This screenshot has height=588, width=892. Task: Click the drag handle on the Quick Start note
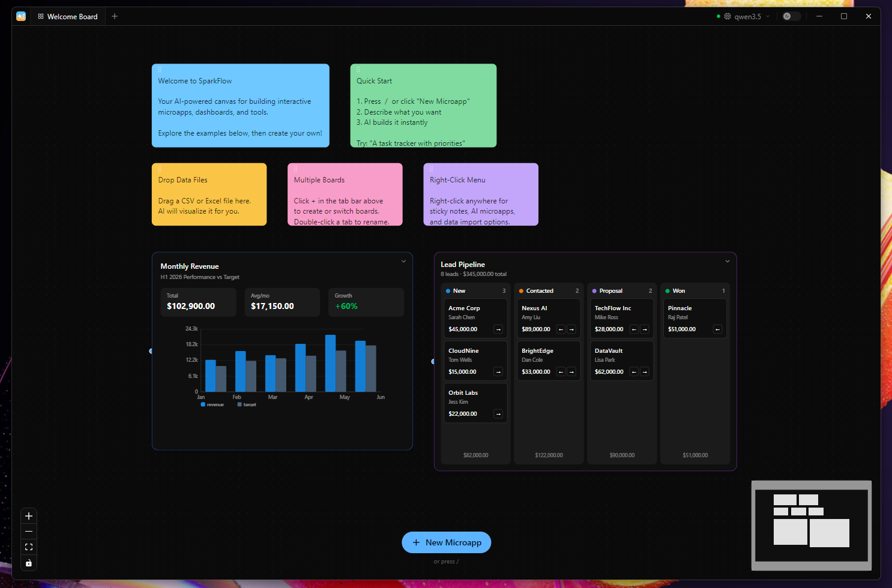point(358,70)
